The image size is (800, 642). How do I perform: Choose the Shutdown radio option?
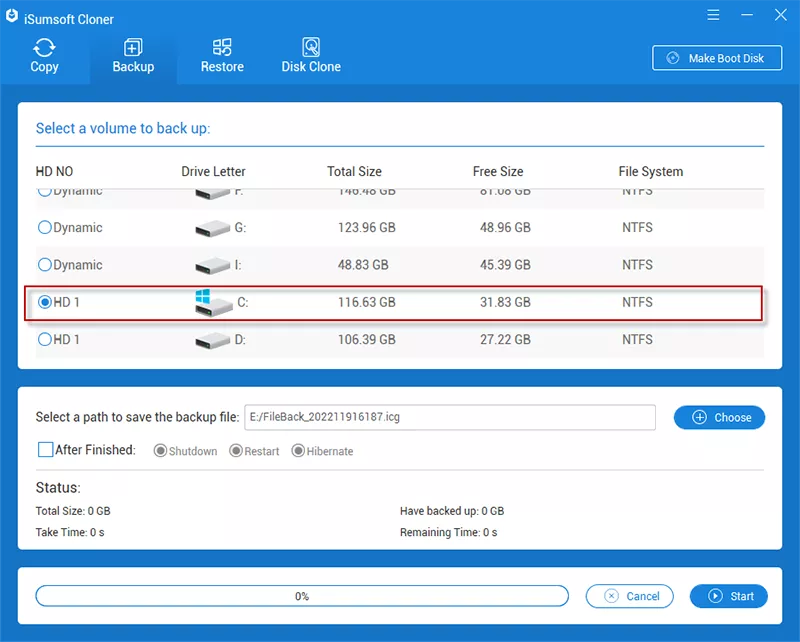160,451
